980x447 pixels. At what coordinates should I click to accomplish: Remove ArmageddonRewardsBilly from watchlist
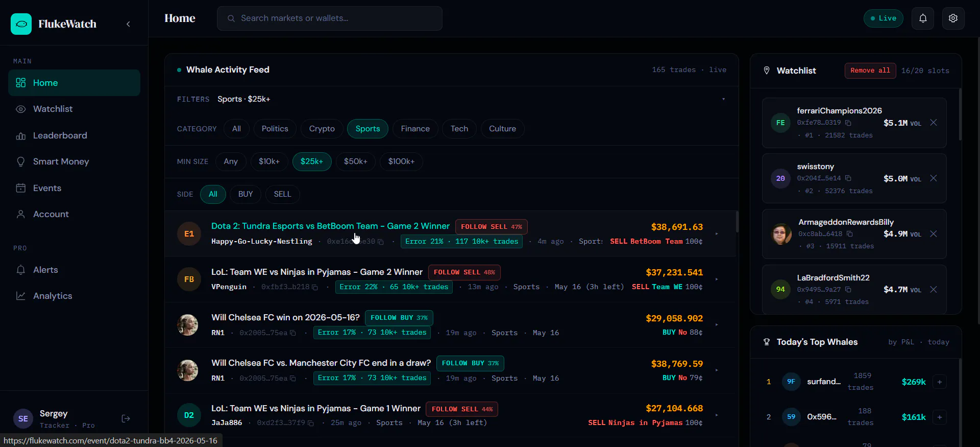pyautogui.click(x=934, y=234)
